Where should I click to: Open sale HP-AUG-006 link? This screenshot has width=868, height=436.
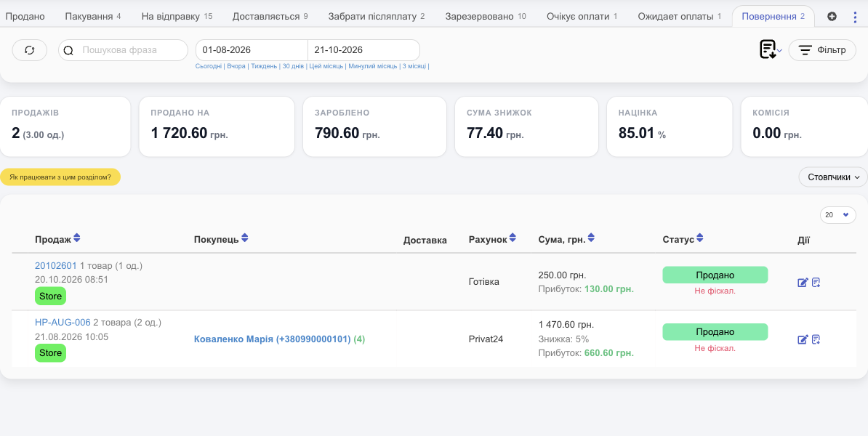(63, 322)
